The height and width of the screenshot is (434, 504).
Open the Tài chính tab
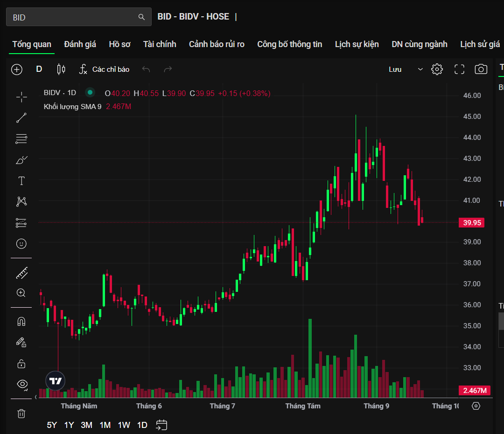pos(160,44)
